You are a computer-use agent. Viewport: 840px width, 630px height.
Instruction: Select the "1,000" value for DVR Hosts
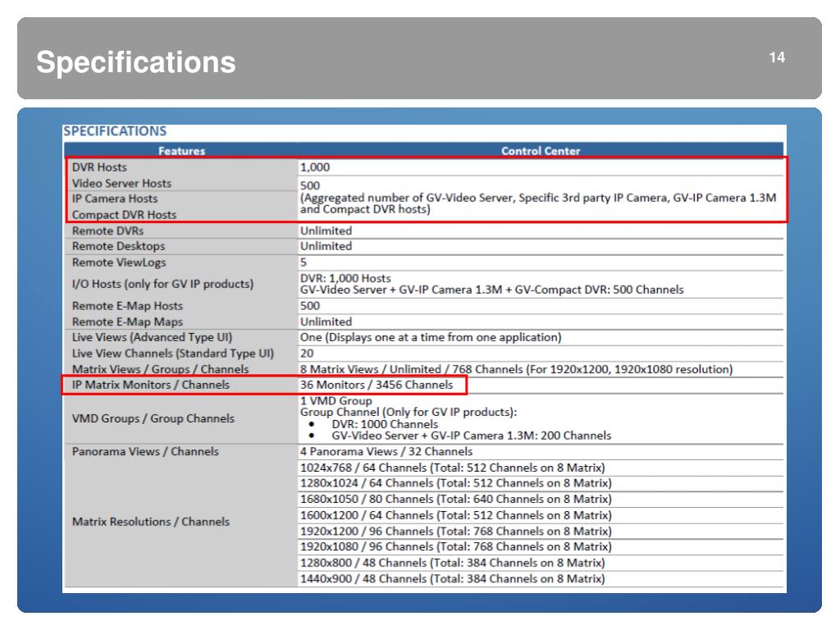click(x=315, y=167)
